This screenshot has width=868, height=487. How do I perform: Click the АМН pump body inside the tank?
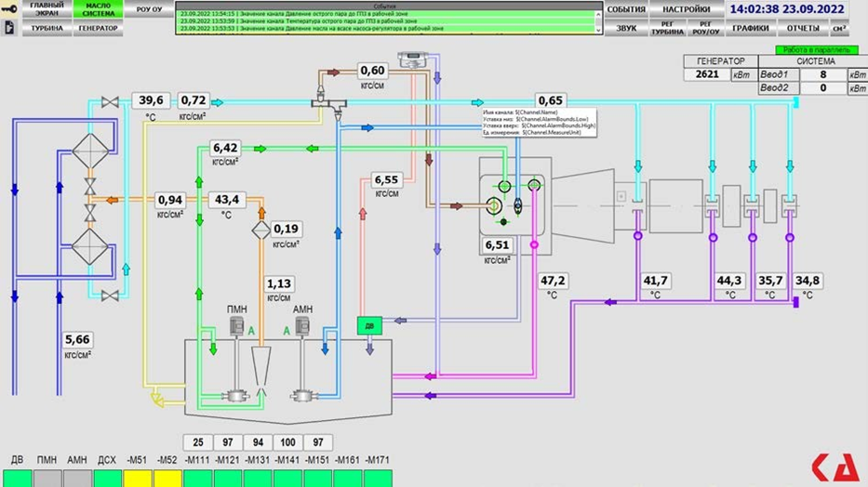tap(302, 396)
